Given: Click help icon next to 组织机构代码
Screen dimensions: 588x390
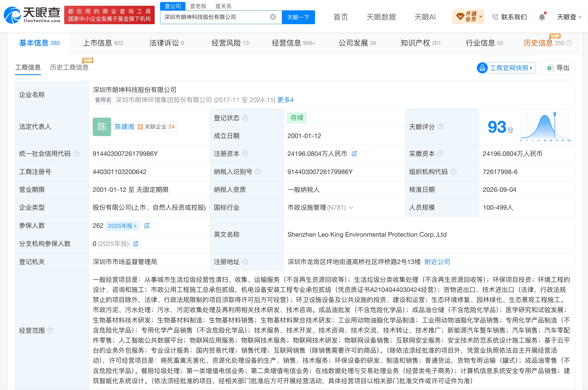Looking at the screenshot, I should (453, 172).
